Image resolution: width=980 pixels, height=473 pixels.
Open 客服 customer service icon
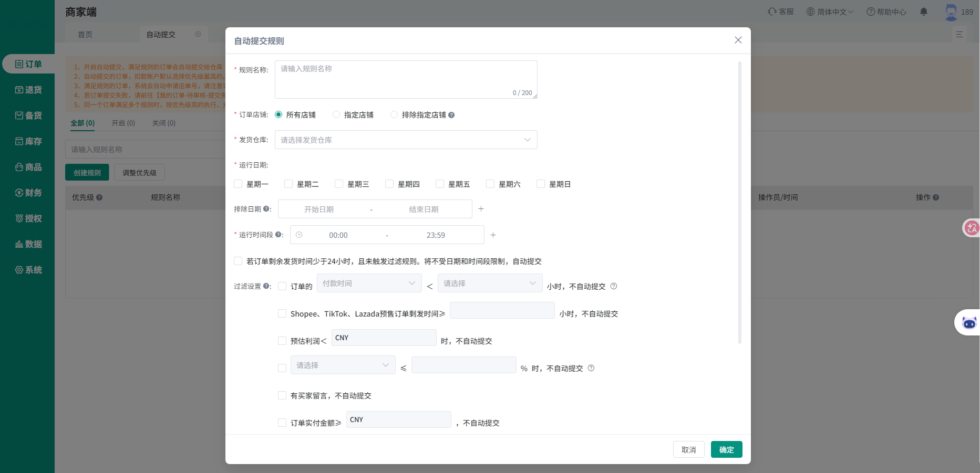[781, 12]
